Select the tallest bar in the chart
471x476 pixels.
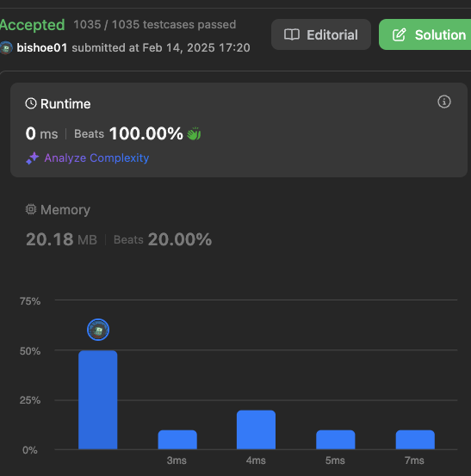[x=98, y=399]
